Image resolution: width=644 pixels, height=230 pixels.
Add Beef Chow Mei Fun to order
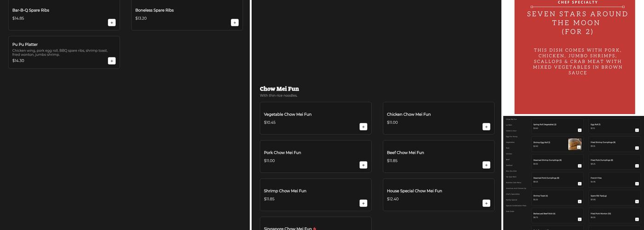point(486,165)
